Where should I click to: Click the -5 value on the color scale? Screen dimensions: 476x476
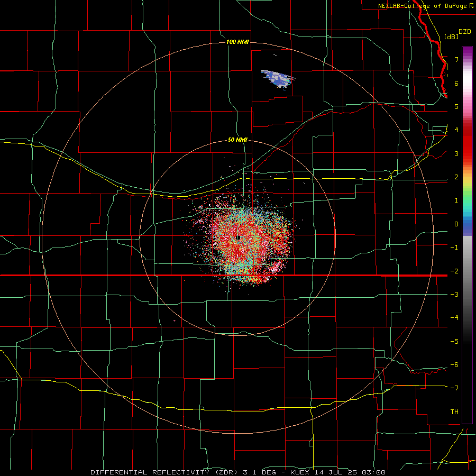454,341
